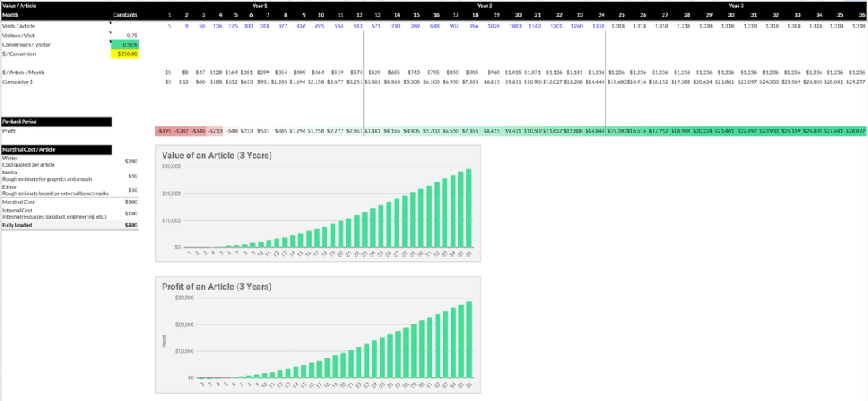Select the $574 monthly value in month 12

point(357,73)
